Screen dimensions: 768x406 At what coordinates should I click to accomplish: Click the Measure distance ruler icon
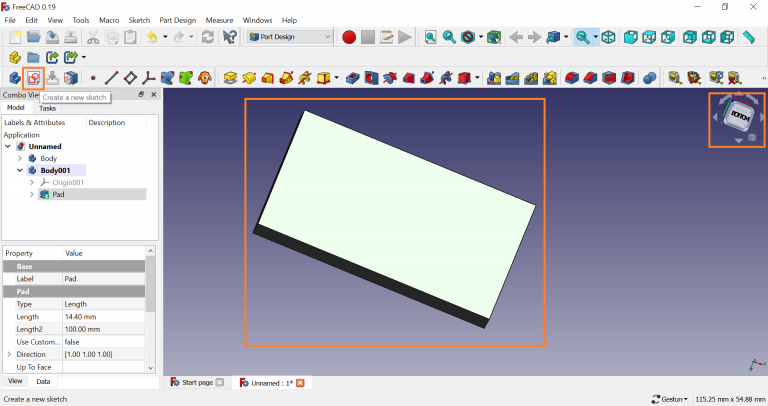(x=749, y=37)
